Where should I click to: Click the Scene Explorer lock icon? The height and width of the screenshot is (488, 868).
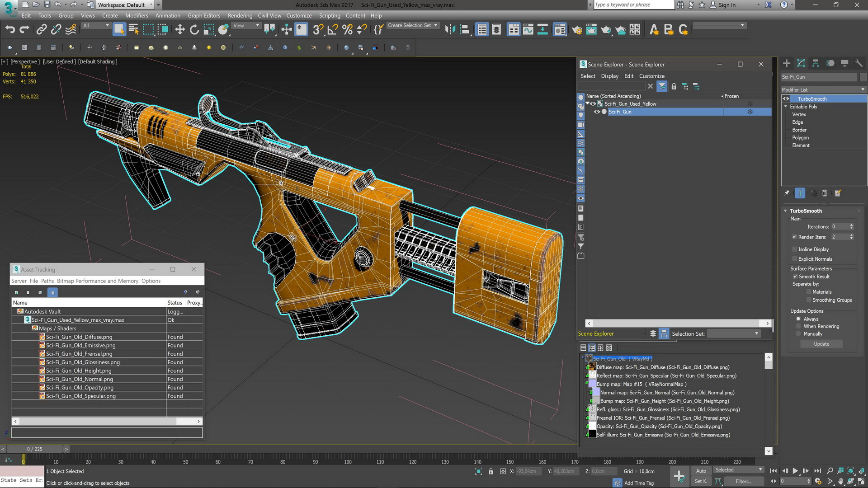click(674, 86)
